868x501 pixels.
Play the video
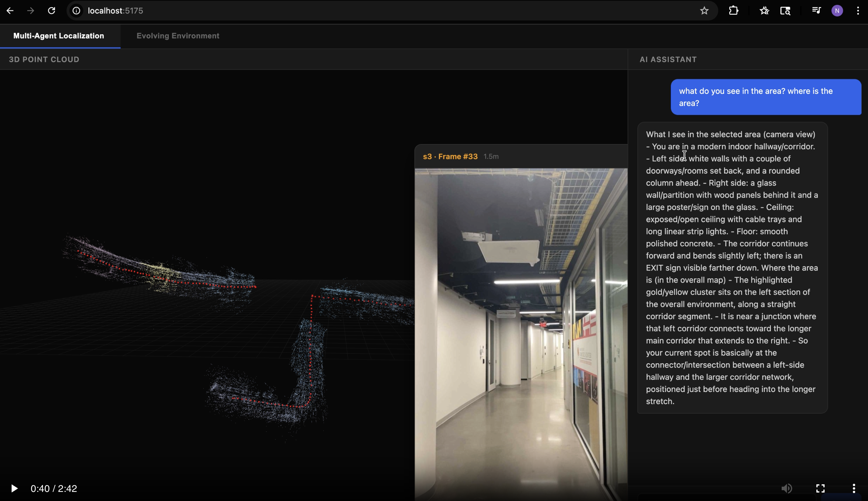point(14,488)
